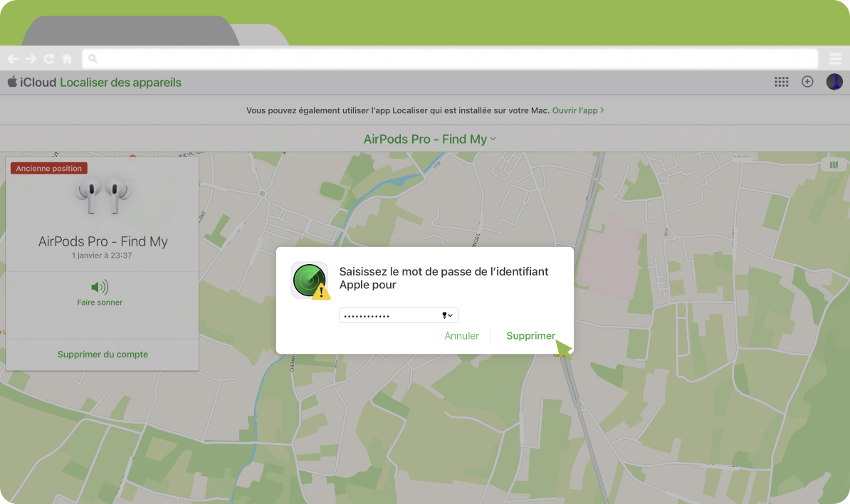Click the Ancienne position badge
Viewport: 850px width, 504px height.
(49, 168)
